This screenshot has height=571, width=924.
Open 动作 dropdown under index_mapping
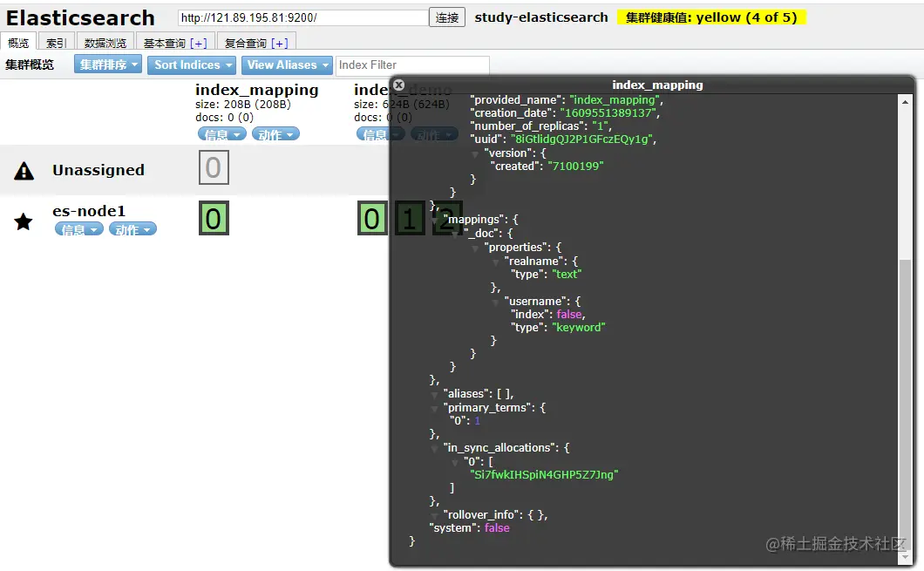click(x=275, y=134)
